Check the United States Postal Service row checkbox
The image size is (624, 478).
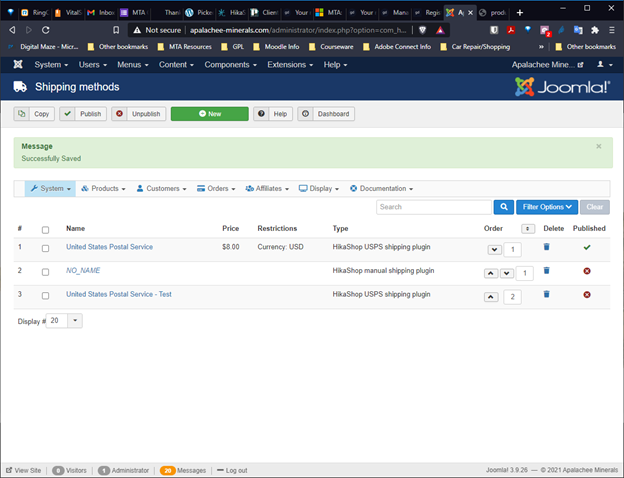[x=45, y=248]
